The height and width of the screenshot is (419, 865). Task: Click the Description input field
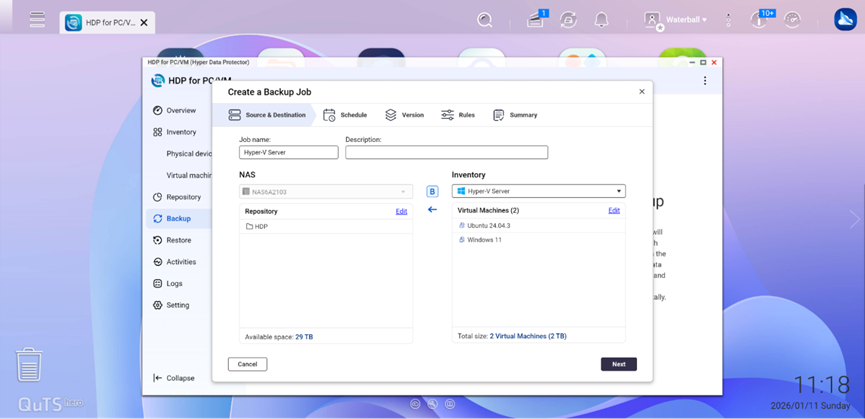pyautogui.click(x=446, y=153)
